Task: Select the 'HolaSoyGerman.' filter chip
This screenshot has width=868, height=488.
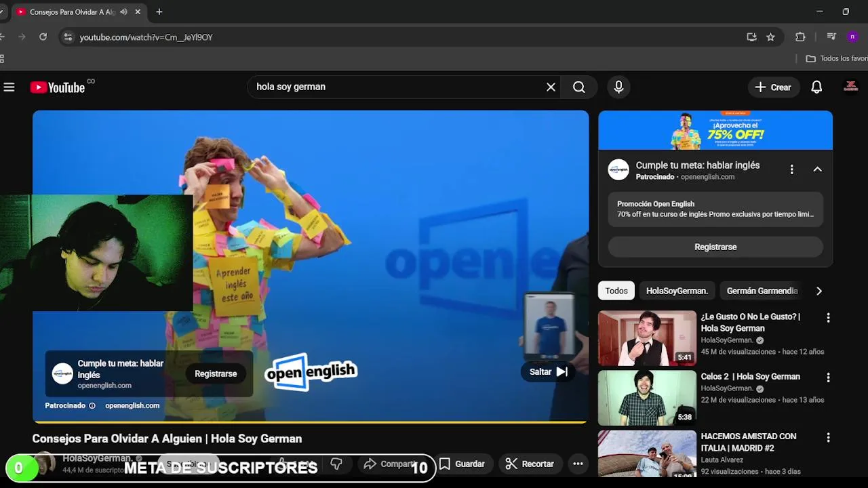Action: pos(677,291)
